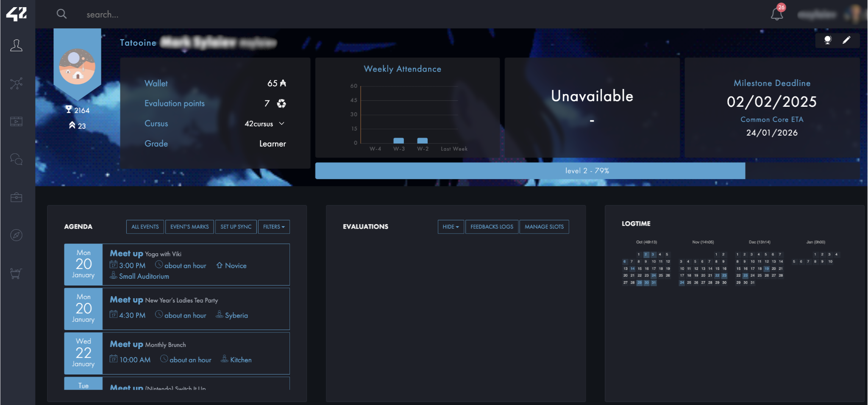
Task: Click the wallet currency symbol icon
Action: (283, 83)
